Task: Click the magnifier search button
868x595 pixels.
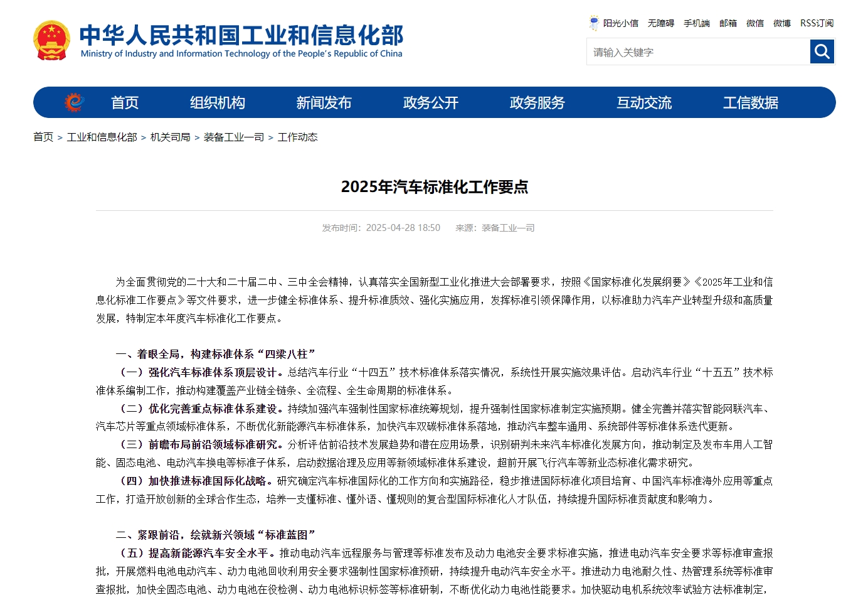Action: tap(822, 51)
